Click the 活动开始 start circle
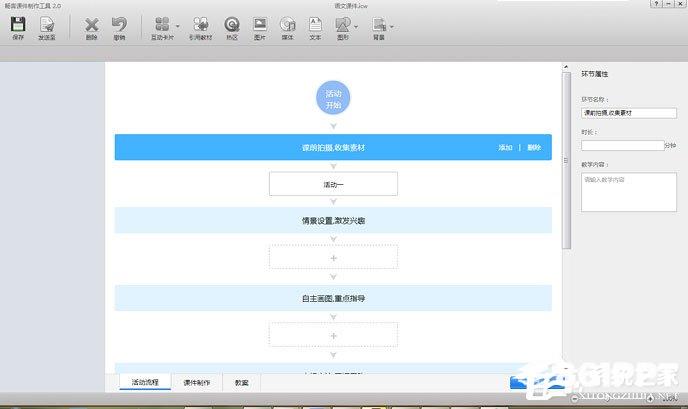This screenshot has width=688, height=409. [x=333, y=98]
